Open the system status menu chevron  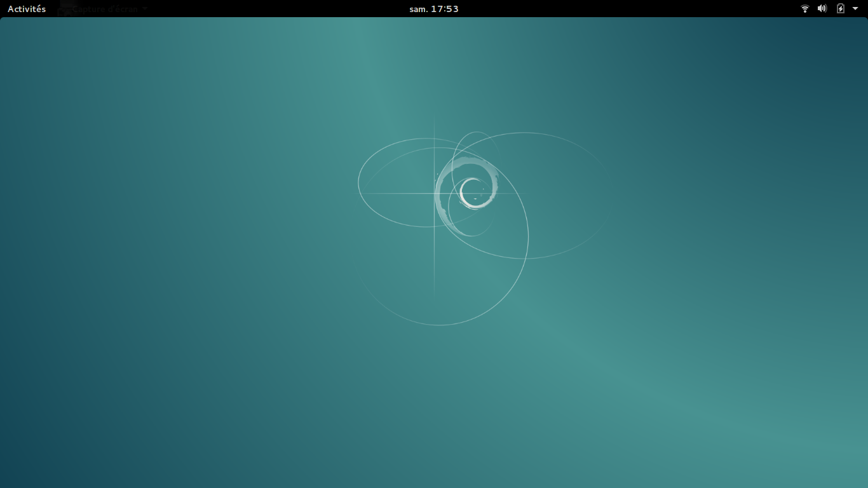click(856, 8)
